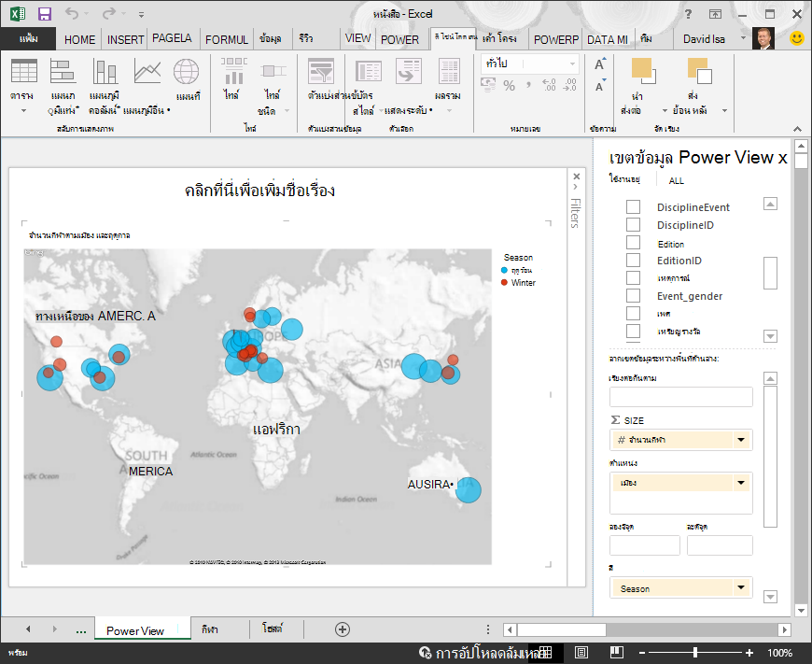Click the blue bubble over Australia on map
This screenshot has height=664, width=812.
click(x=469, y=490)
